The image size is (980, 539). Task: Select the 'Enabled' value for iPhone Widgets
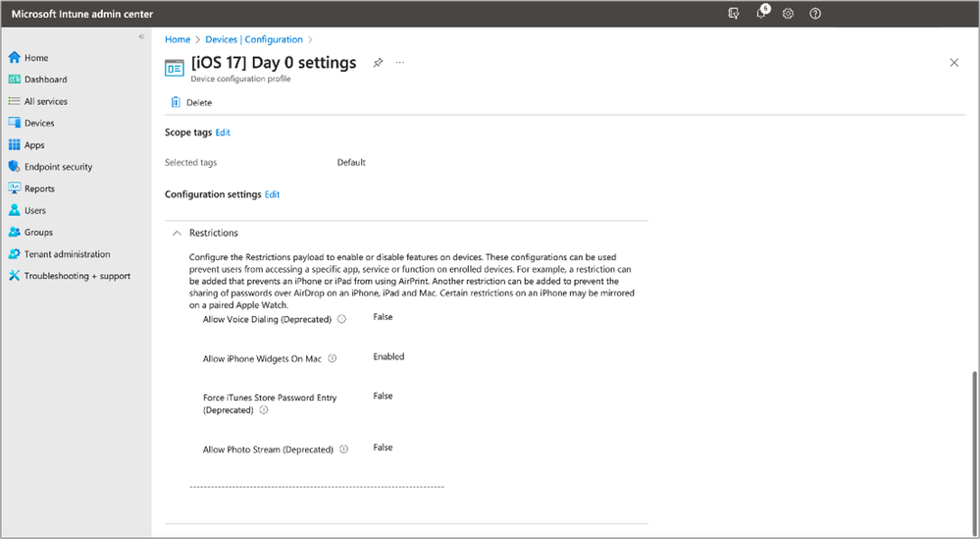pyautogui.click(x=388, y=356)
